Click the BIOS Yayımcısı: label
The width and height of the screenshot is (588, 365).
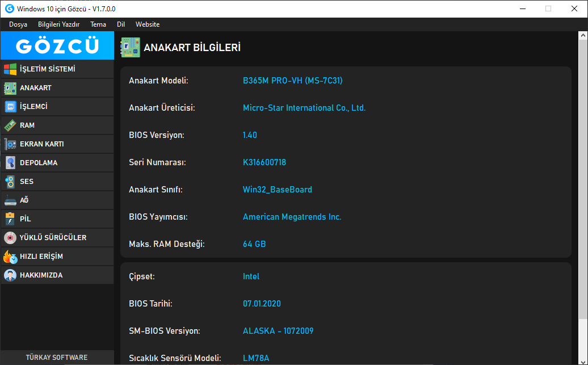tap(158, 217)
